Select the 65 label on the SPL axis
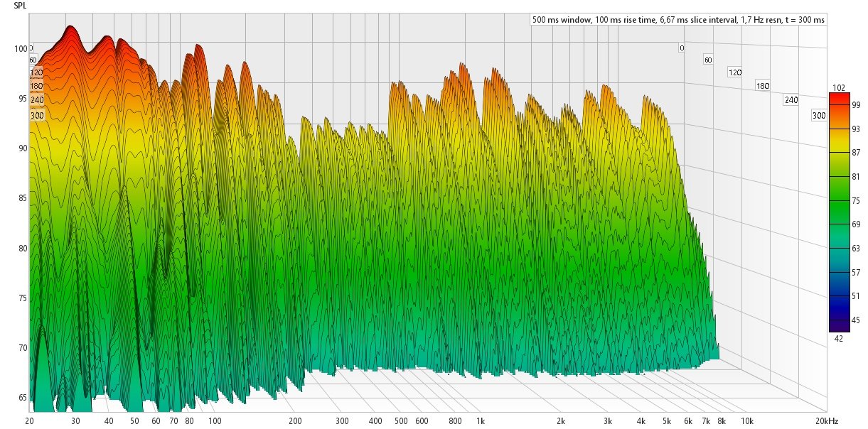This screenshot has height=429, width=868. tap(23, 397)
